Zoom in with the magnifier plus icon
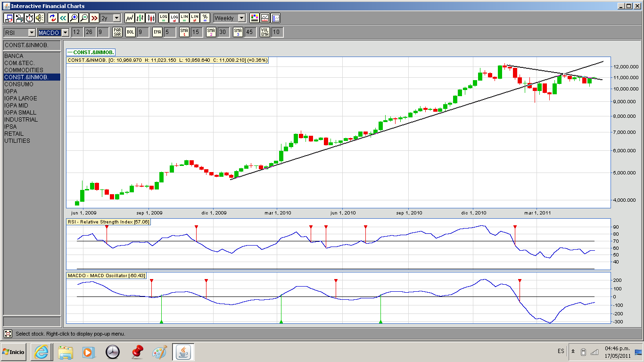This screenshot has width=644, height=362. tap(74, 18)
